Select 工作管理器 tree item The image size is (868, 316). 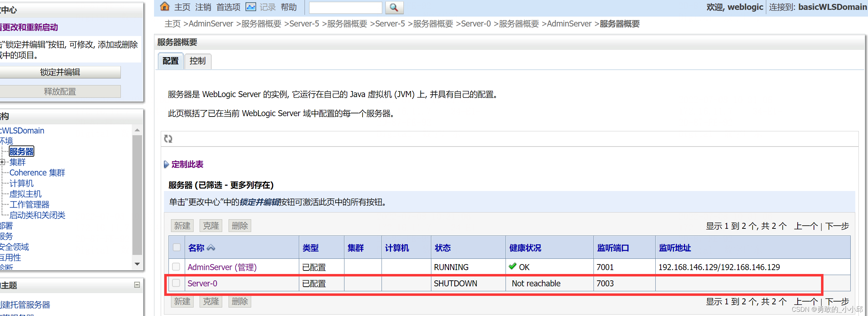point(29,204)
